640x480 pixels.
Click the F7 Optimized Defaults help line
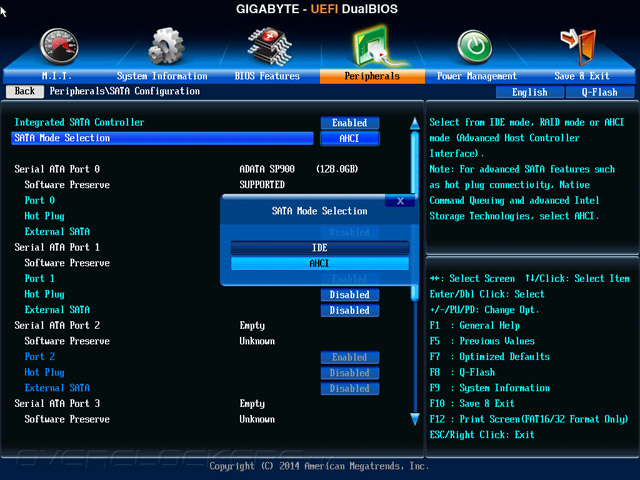pyautogui.click(x=490, y=356)
